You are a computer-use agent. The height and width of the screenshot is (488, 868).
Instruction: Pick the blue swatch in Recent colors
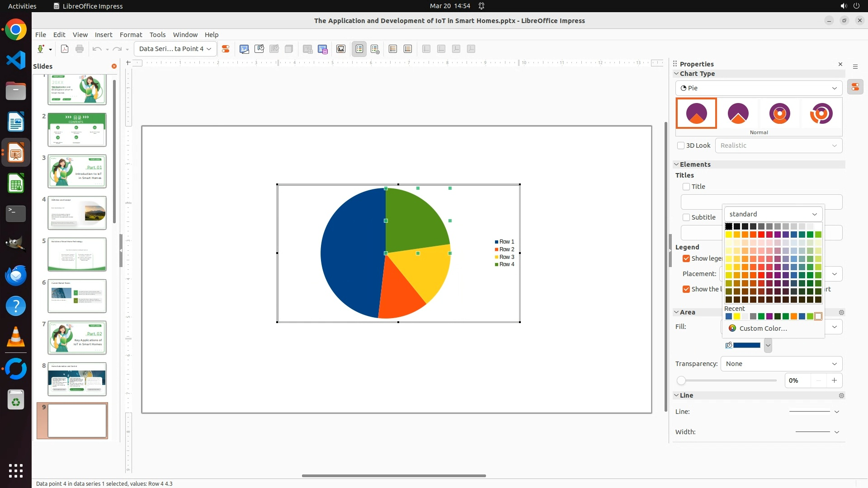point(729,317)
